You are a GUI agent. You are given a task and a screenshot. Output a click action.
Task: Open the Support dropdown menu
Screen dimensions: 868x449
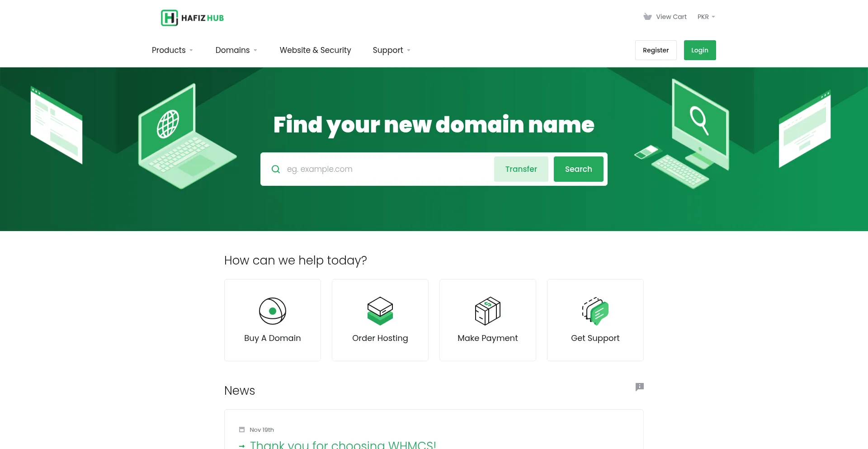point(391,50)
